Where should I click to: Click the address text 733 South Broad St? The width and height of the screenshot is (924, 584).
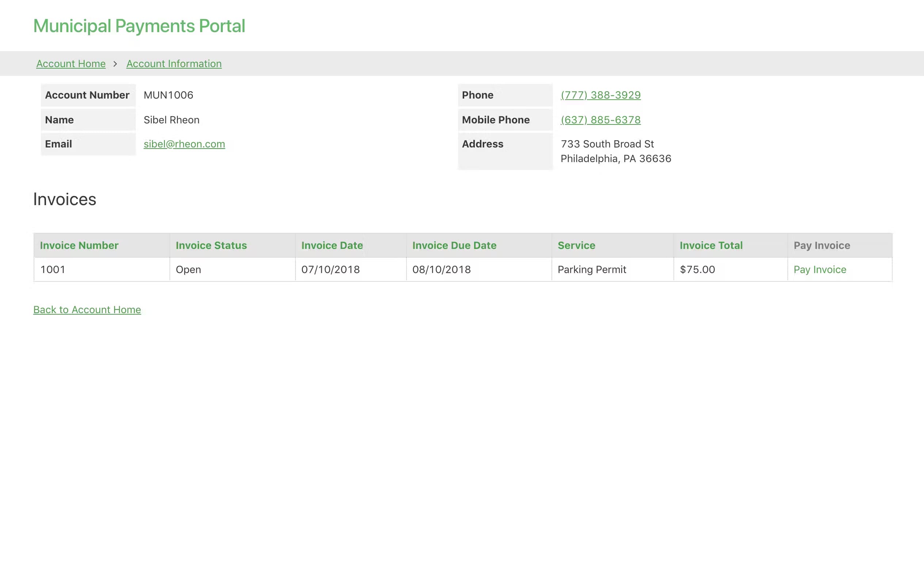point(607,144)
